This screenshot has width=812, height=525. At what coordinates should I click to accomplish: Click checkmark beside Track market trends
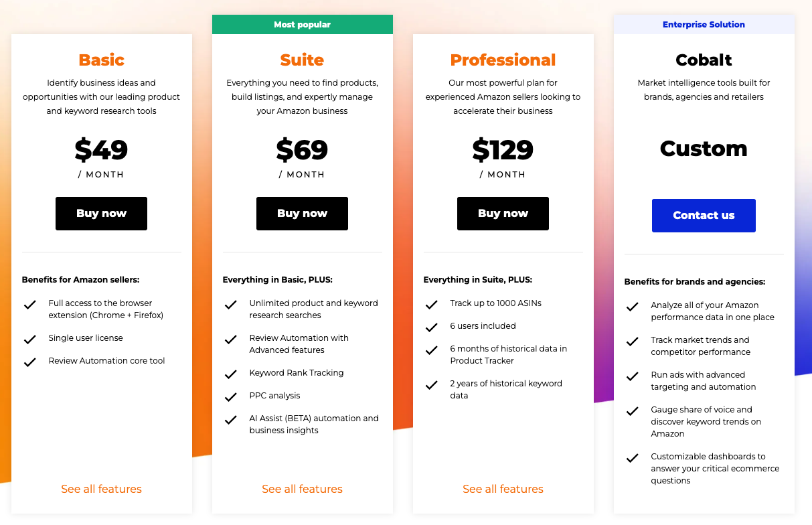632,342
